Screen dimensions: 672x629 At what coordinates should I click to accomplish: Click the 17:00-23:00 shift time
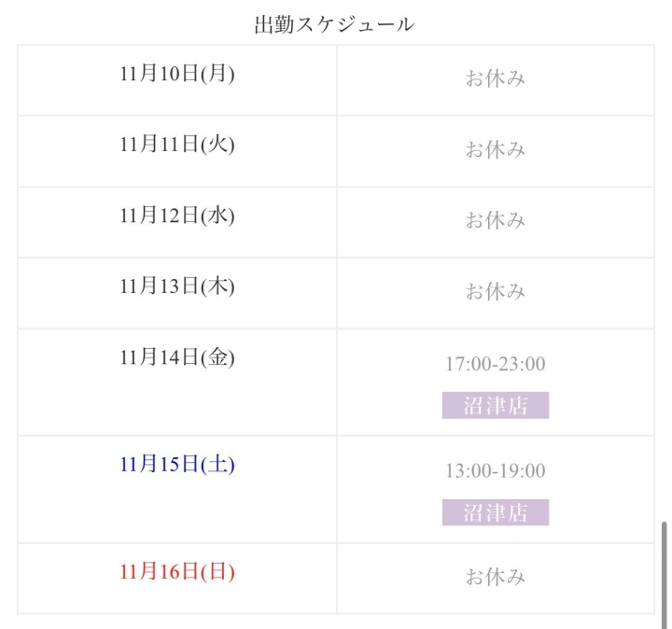tap(495, 364)
